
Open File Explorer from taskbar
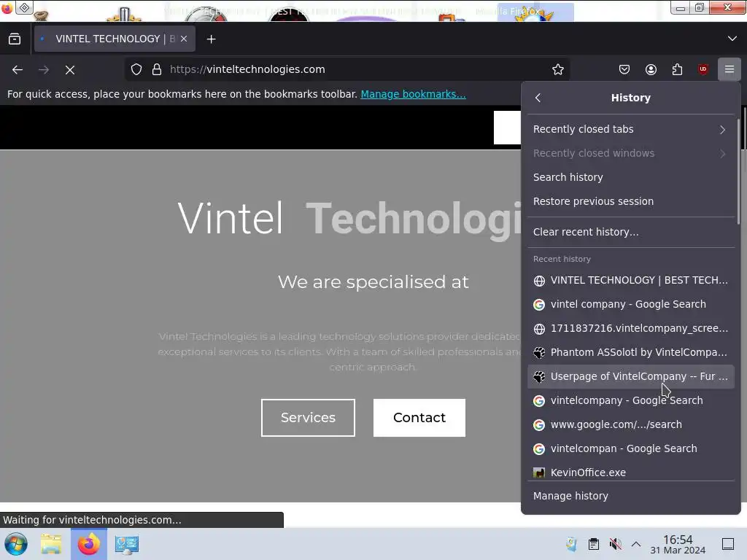(51, 544)
